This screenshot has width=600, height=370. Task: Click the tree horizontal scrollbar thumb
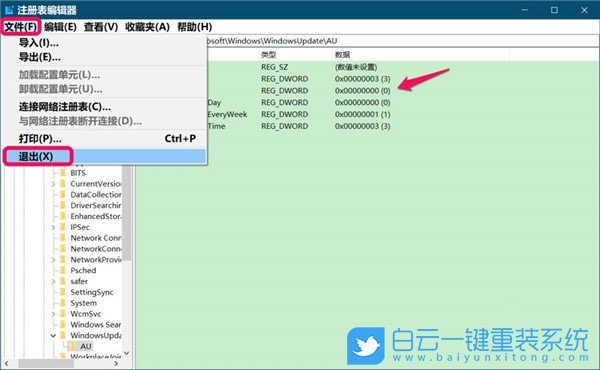(x=46, y=363)
